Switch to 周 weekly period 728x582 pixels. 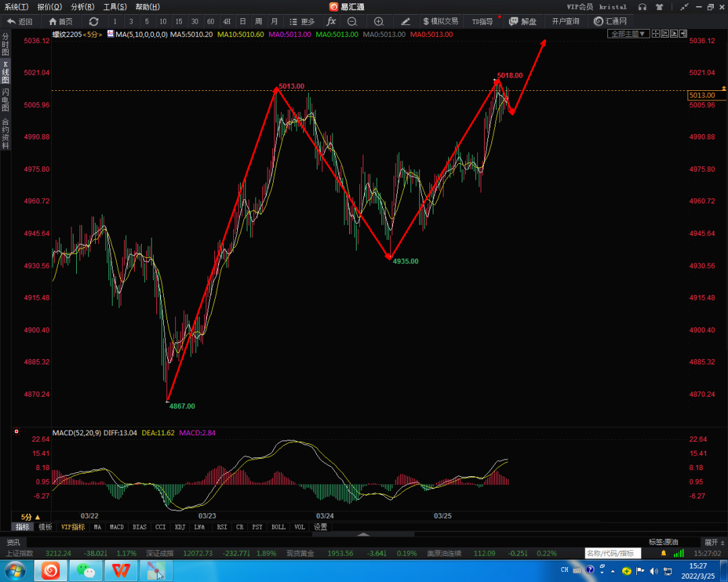(259, 22)
